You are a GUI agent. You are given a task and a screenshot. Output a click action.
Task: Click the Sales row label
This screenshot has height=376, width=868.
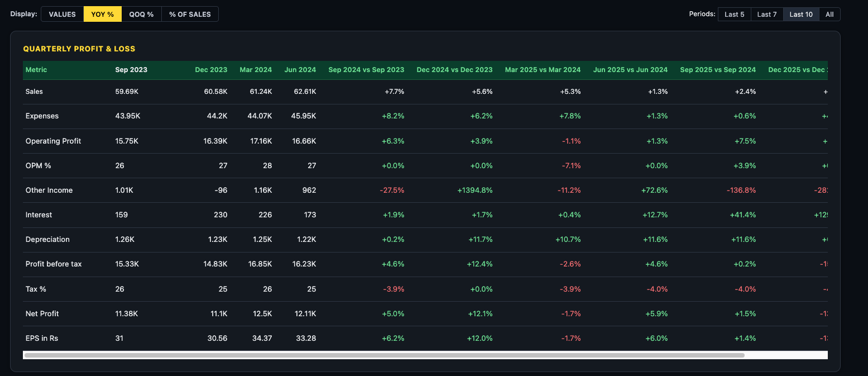34,92
